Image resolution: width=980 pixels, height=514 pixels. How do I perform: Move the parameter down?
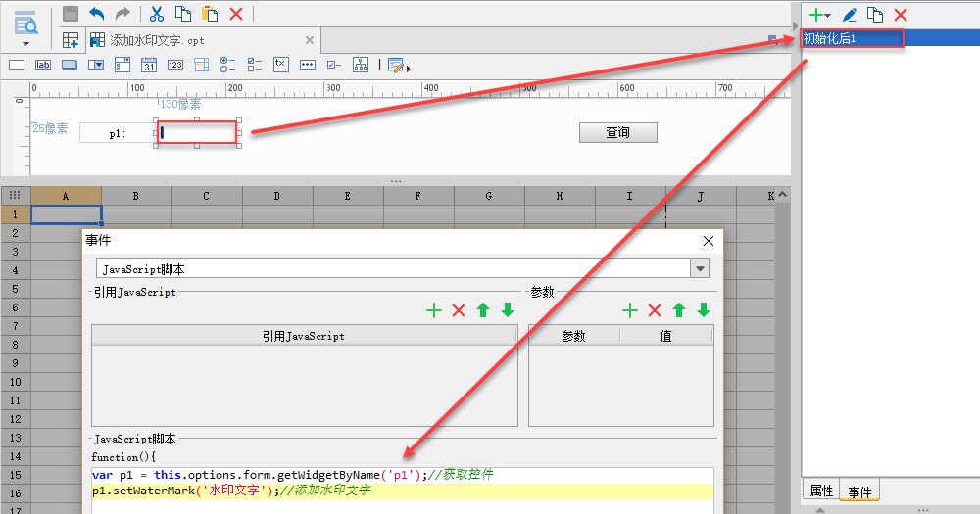click(704, 310)
